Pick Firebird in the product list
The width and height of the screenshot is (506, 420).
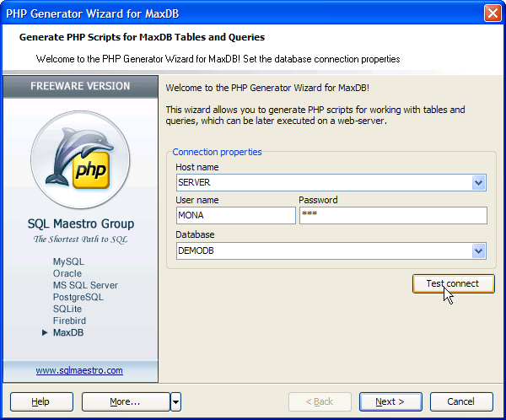tap(69, 321)
